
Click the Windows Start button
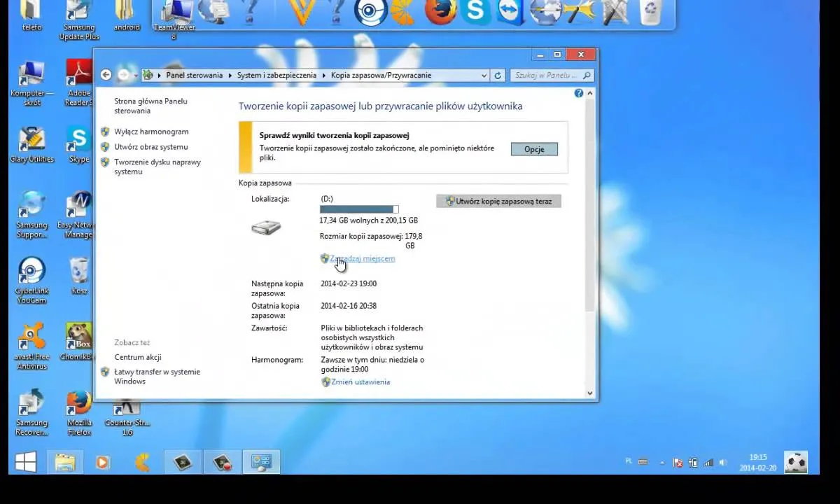[x=26, y=462]
